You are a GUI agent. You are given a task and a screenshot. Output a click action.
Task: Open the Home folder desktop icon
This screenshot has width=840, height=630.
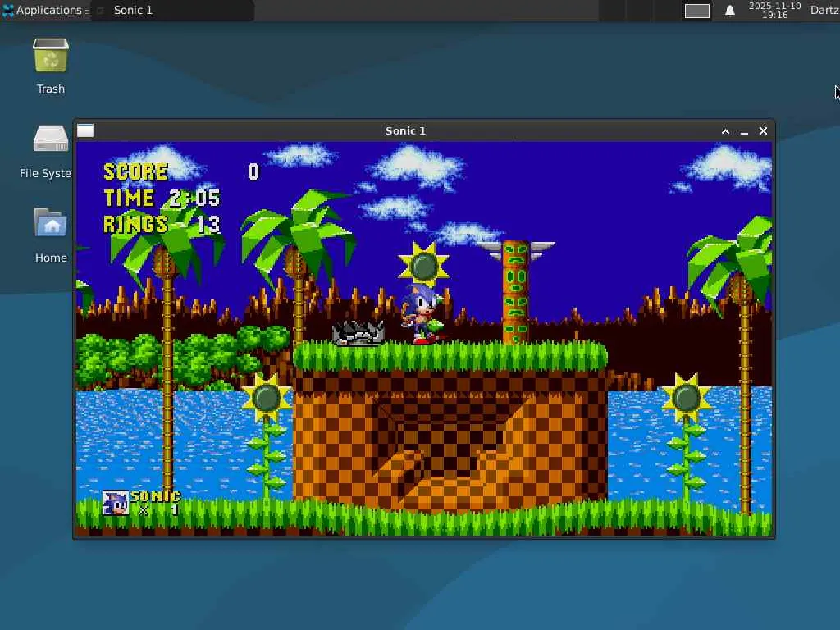tap(51, 235)
